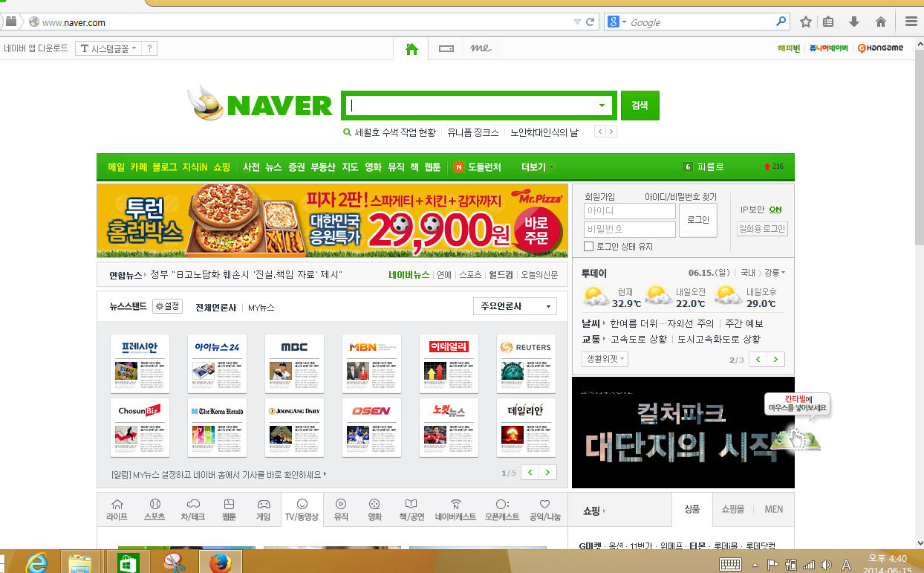Open 지식iN in the green menu
The width and height of the screenshot is (924, 573).
[x=195, y=167]
